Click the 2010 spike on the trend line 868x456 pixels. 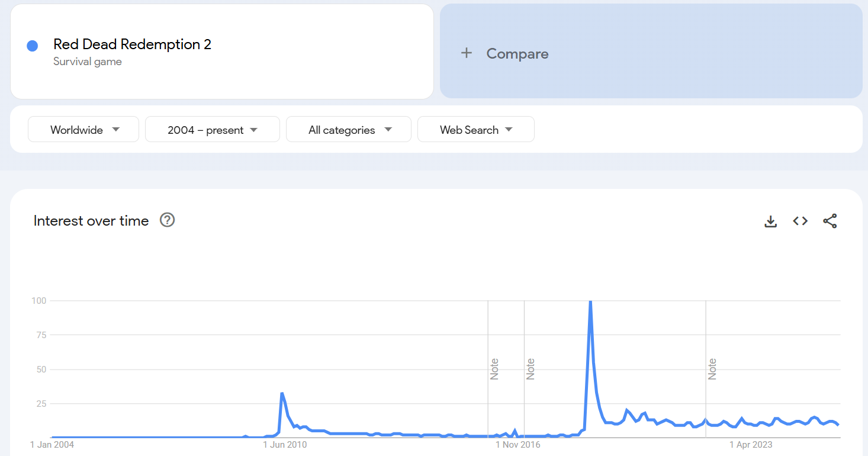coord(282,393)
